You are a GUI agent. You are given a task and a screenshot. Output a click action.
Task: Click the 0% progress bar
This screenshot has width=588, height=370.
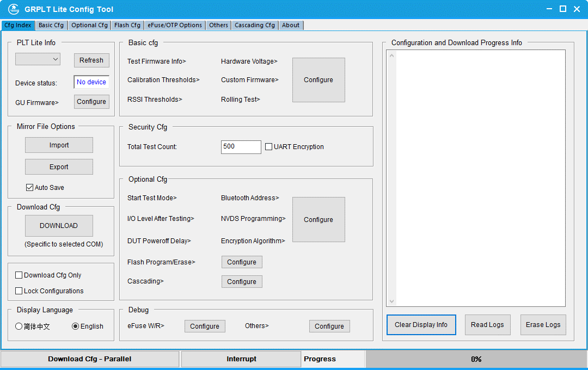(x=476, y=359)
